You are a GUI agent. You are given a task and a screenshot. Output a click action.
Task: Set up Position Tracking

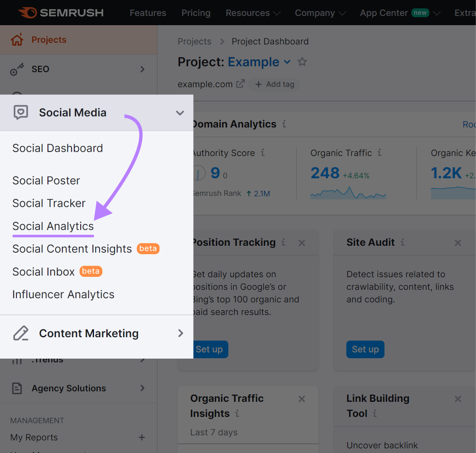click(210, 349)
